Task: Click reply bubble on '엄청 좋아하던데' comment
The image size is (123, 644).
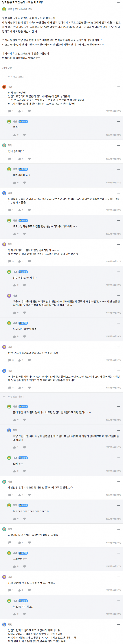Action: coord(10,111)
